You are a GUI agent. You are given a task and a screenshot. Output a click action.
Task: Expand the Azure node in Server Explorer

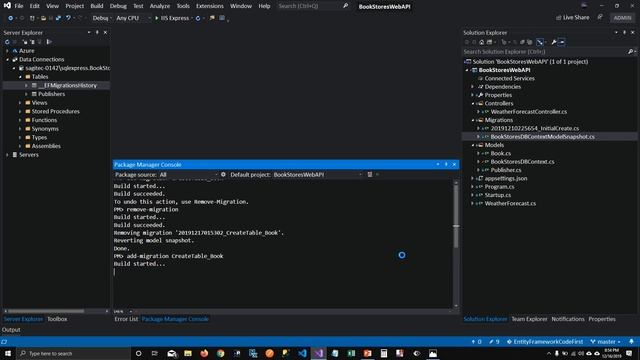tap(7, 51)
